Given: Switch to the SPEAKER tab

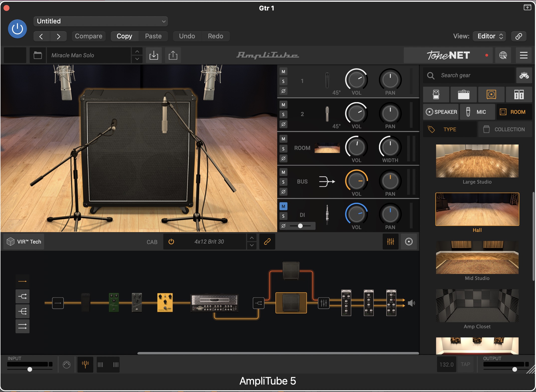Looking at the screenshot, I should click(x=441, y=112).
